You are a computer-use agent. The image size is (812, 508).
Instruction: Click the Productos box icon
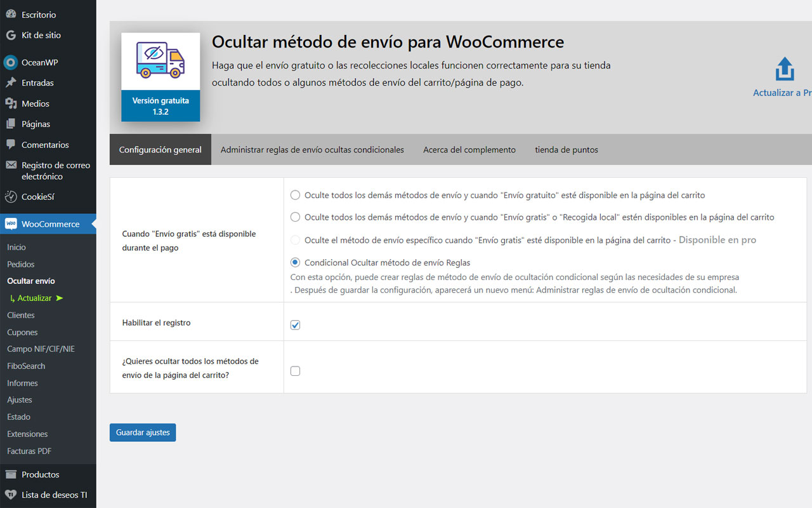click(x=11, y=474)
